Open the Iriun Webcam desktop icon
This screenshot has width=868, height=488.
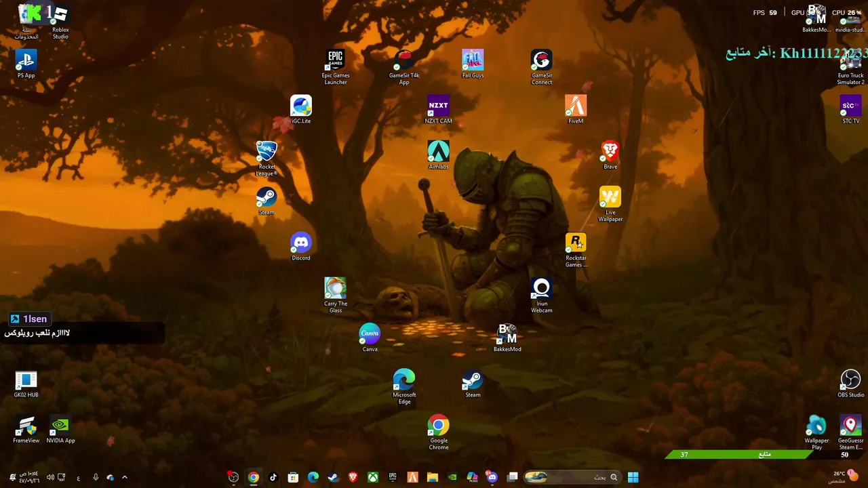pos(541,295)
